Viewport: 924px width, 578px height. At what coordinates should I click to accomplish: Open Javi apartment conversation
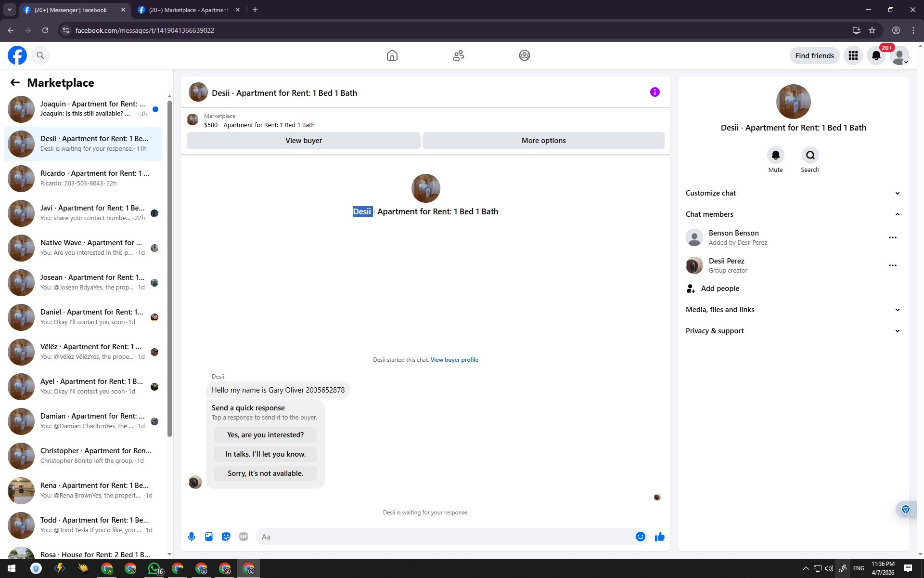point(83,213)
